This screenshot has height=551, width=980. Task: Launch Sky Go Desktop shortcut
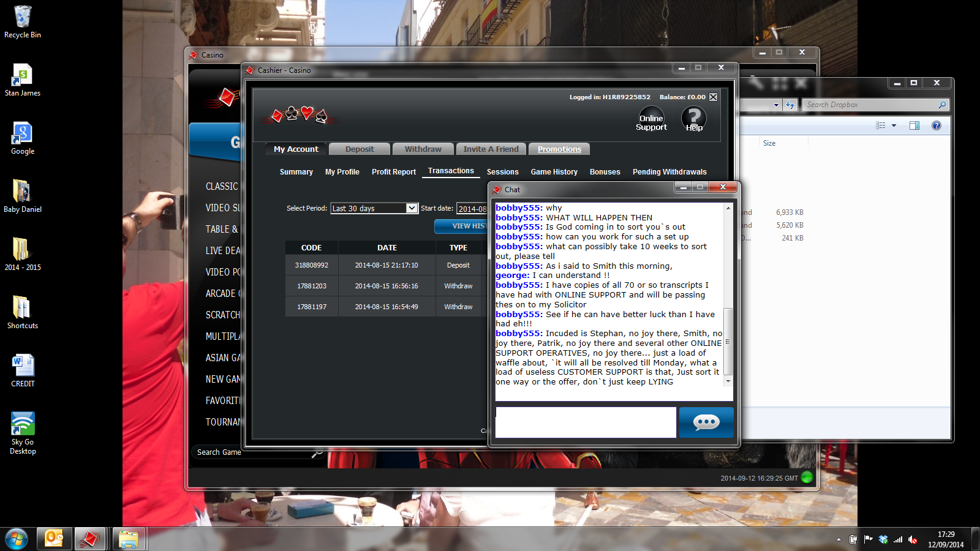pyautogui.click(x=23, y=433)
